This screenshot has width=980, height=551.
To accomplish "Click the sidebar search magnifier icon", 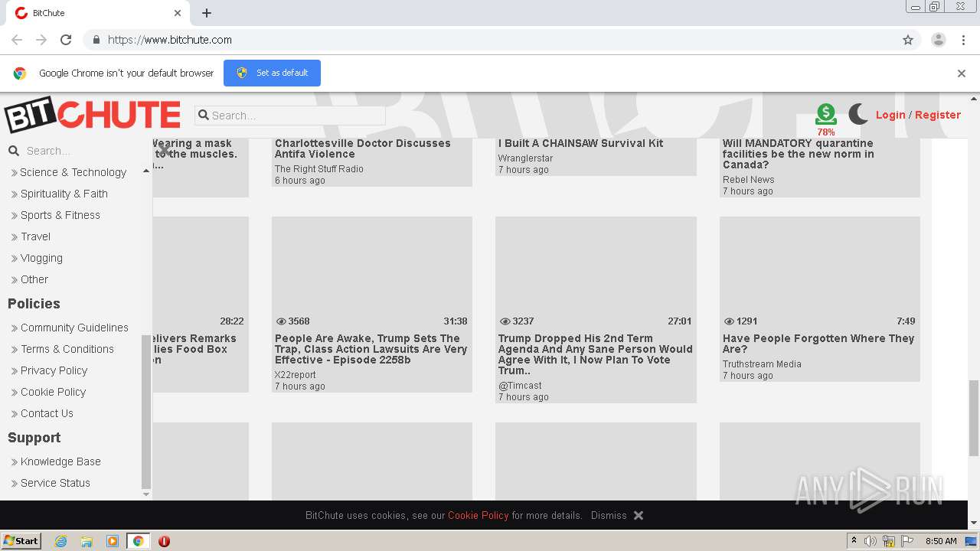I will pyautogui.click(x=13, y=151).
